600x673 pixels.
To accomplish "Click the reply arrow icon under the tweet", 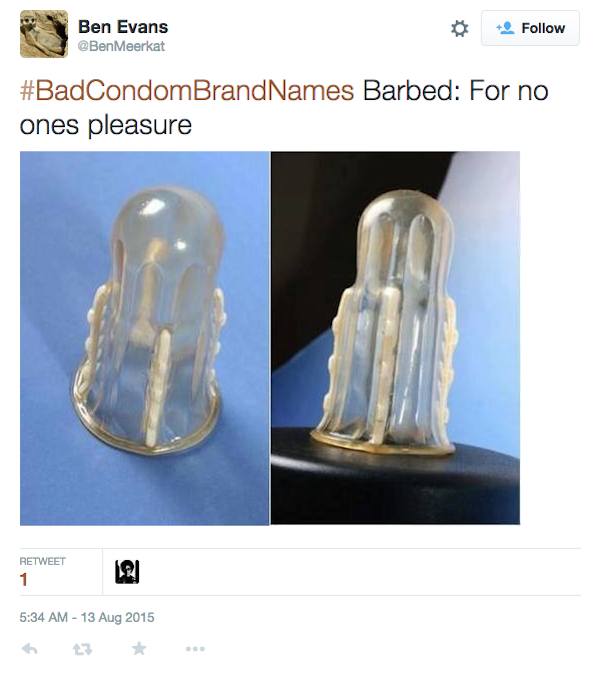I will click(30, 649).
